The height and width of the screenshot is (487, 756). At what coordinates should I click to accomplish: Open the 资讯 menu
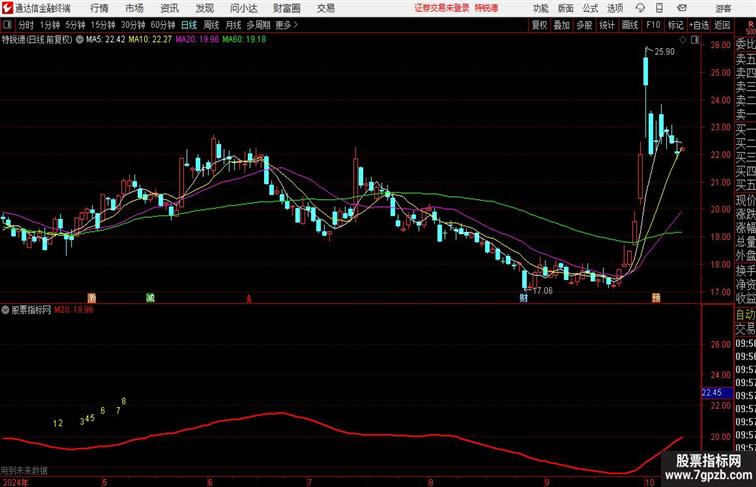click(169, 8)
